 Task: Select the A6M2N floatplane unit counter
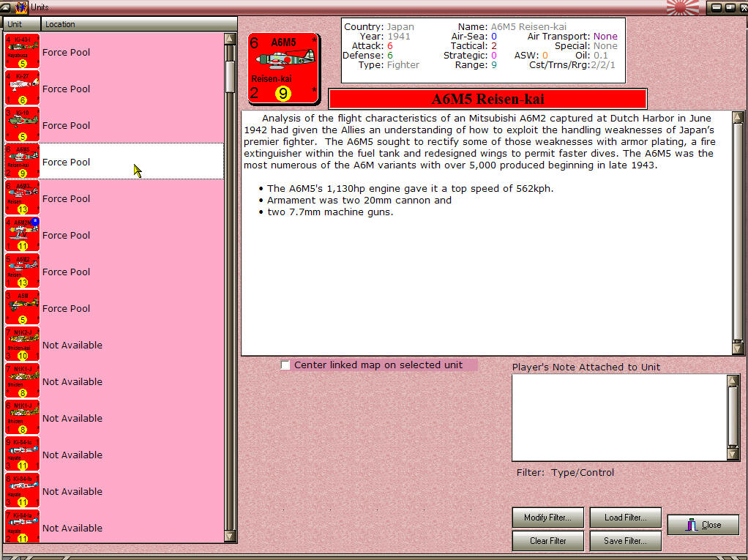tap(23, 234)
